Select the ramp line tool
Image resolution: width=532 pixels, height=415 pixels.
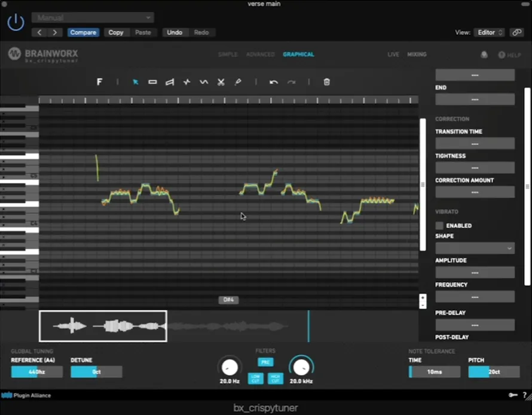(170, 82)
